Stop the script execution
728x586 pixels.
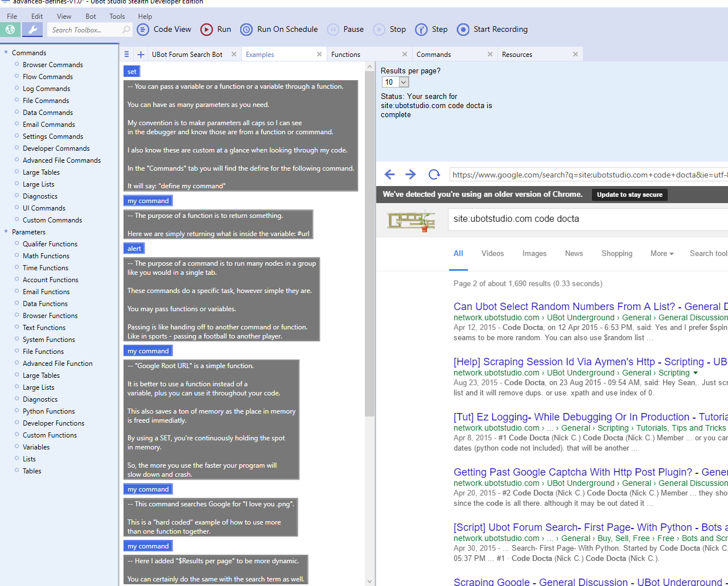390,30
